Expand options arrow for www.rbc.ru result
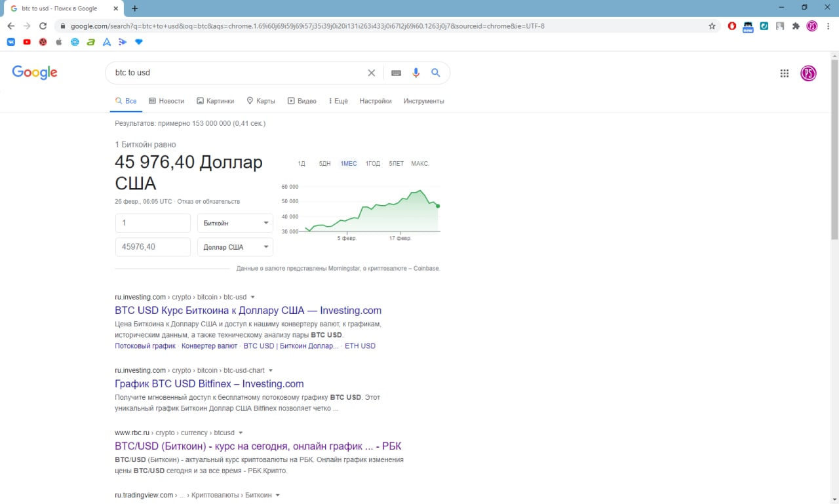This screenshot has height=504, width=839. point(241,433)
